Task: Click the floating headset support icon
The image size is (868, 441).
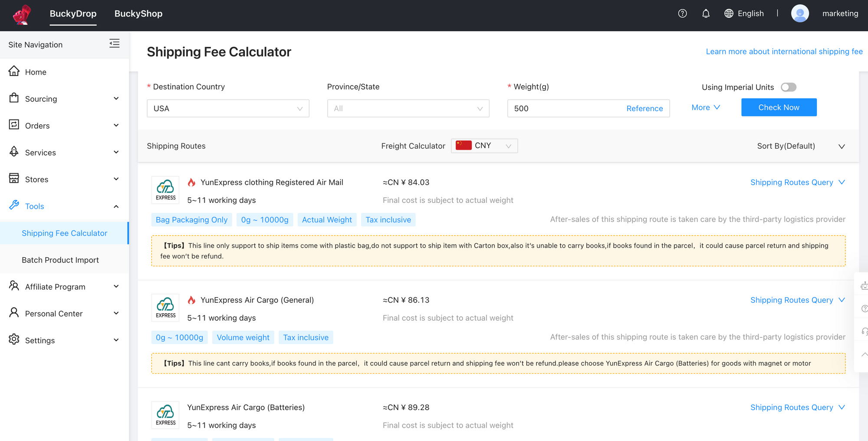Action: coord(864,332)
